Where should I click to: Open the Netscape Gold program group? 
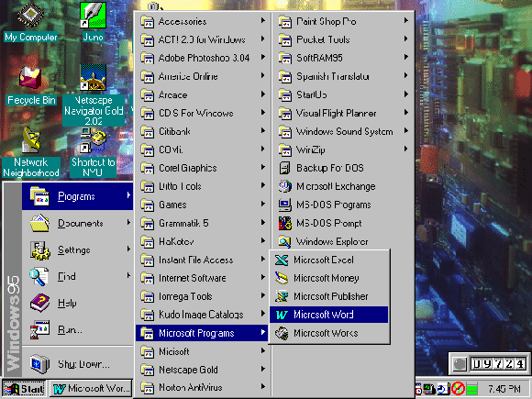[x=202, y=370]
